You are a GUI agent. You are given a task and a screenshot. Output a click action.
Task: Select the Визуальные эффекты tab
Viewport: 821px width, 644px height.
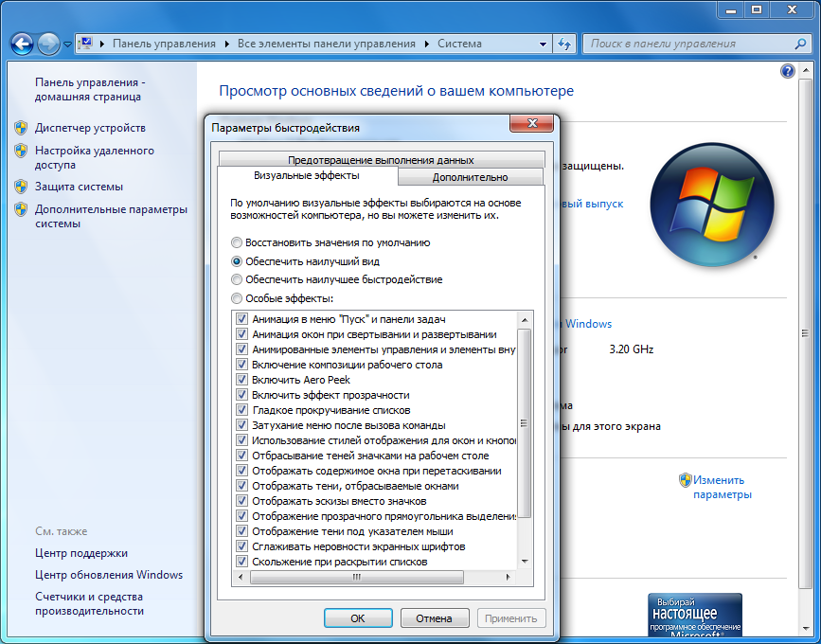(307, 176)
